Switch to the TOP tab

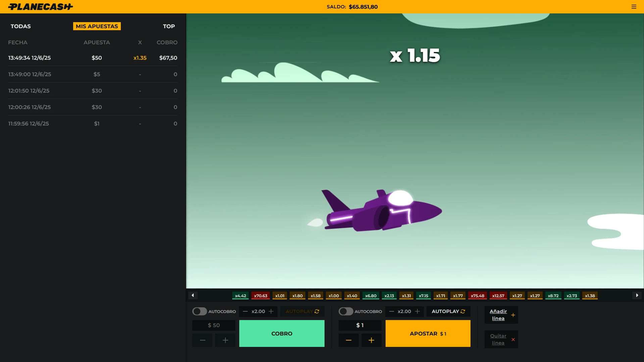point(169,26)
